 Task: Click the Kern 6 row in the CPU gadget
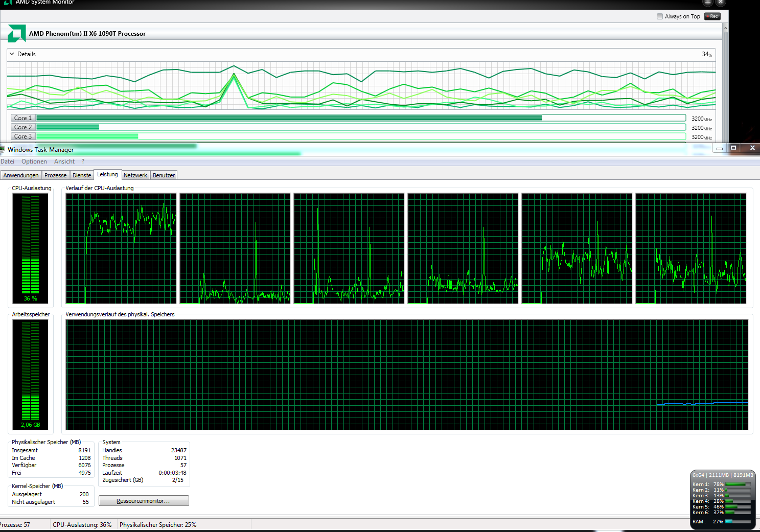[722, 512]
